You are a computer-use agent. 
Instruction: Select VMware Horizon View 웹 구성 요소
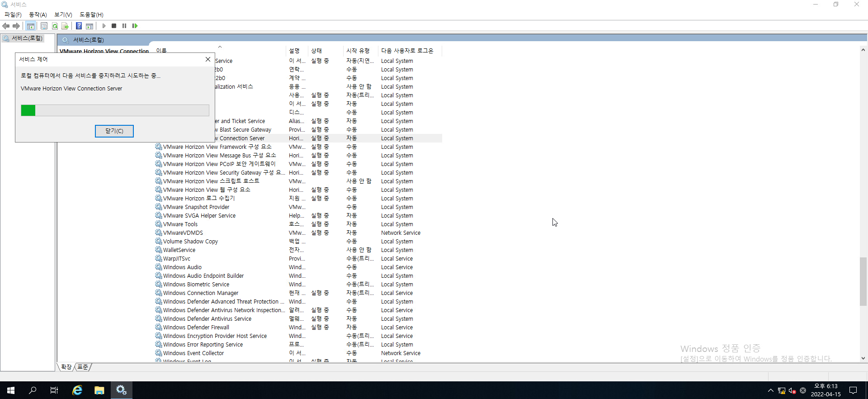click(298, 190)
